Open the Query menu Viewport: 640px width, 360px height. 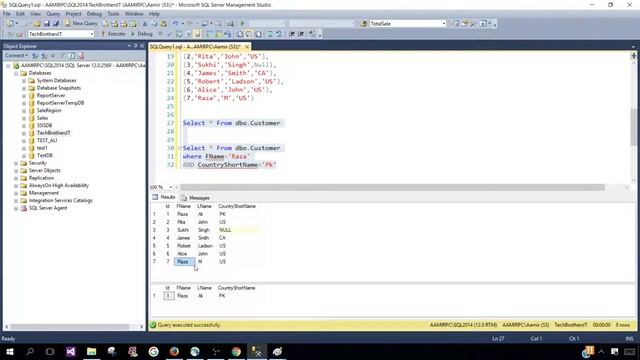(53, 14)
